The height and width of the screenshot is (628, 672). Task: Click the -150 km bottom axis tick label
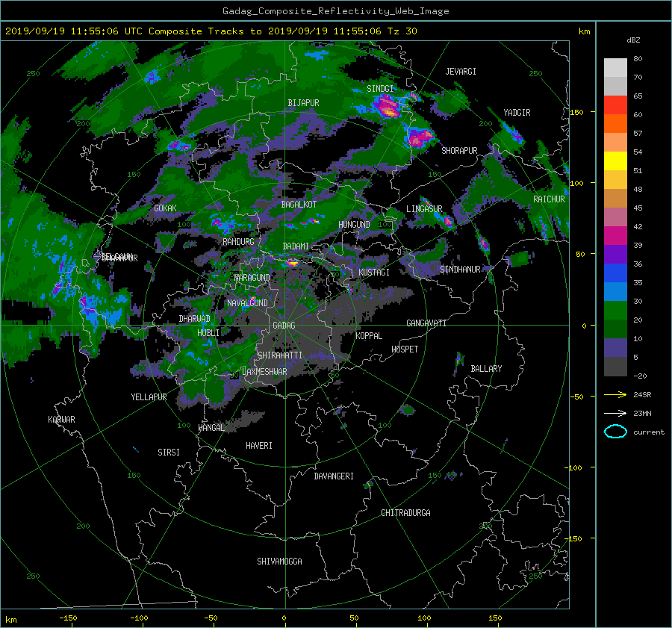pos(68,618)
